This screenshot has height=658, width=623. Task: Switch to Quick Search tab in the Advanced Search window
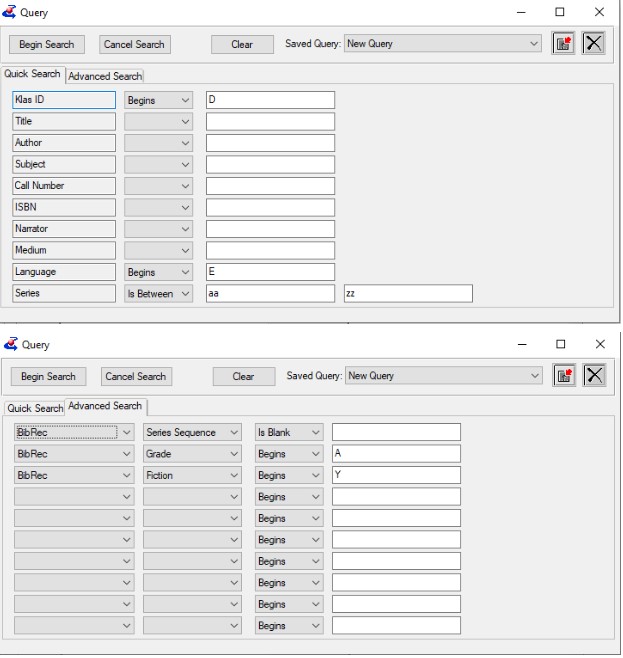coord(35,408)
